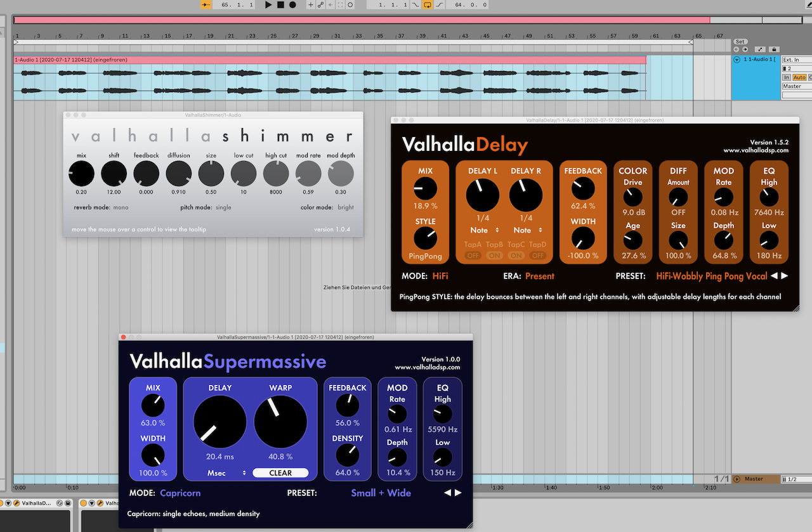Image resolution: width=812 pixels, height=532 pixels.
Task: Open the Present era menu in ValhallaDelay
Action: (540, 276)
